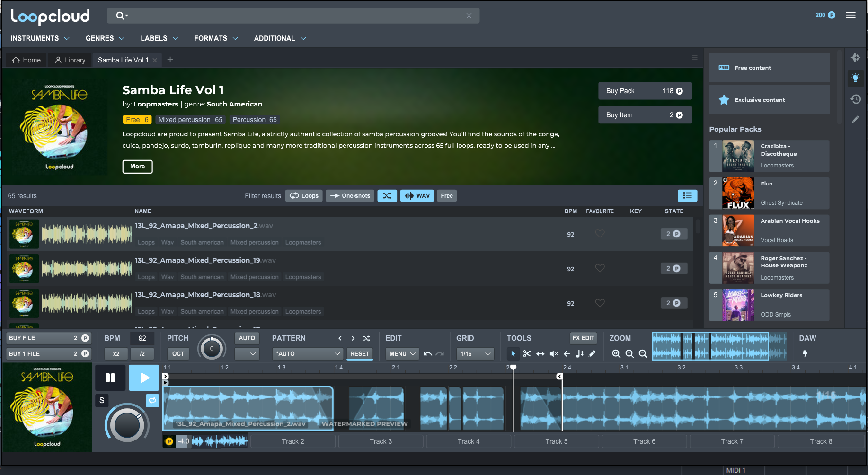
Task: Open the history clock icon in sidebar
Action: (855, 99)
